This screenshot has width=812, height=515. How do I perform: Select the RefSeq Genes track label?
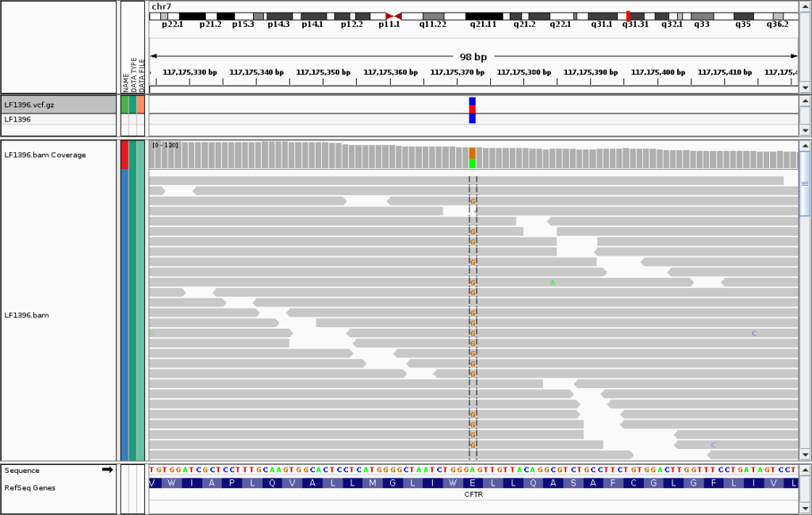tap(32, 487)
